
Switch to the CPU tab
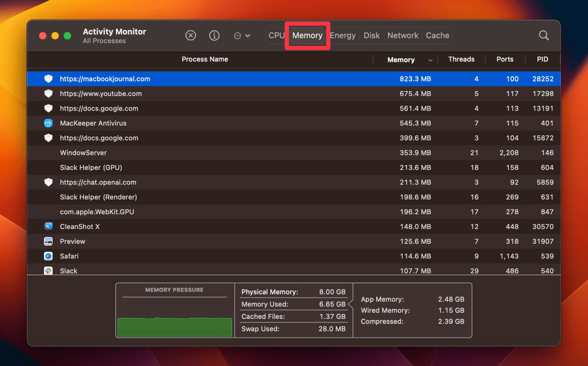[276, 35]
